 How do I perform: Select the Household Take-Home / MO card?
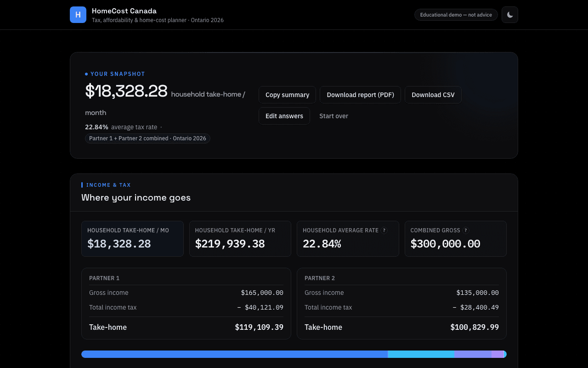point(132,239)
